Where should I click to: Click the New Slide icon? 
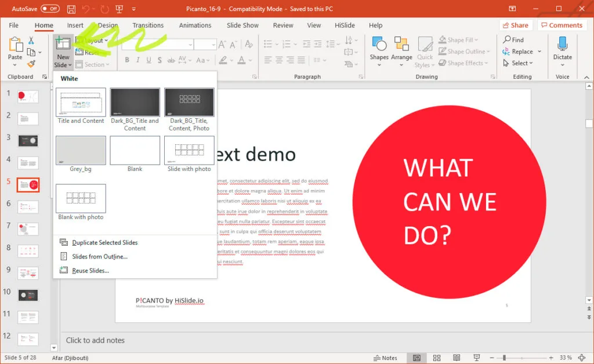point(63,44)
